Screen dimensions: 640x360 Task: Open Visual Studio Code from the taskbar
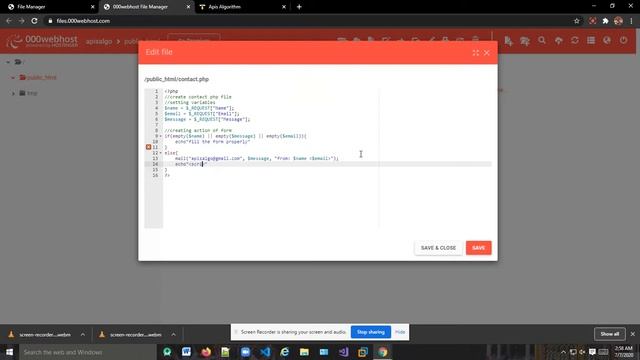pyautogui.click(x=265, y=352)
